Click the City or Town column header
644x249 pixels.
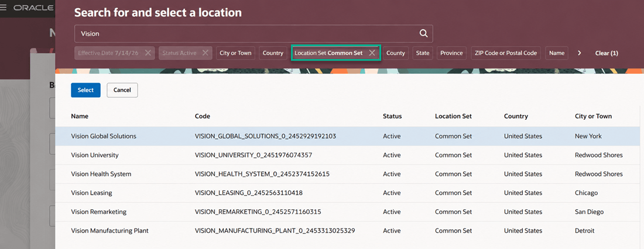point(593,116)
